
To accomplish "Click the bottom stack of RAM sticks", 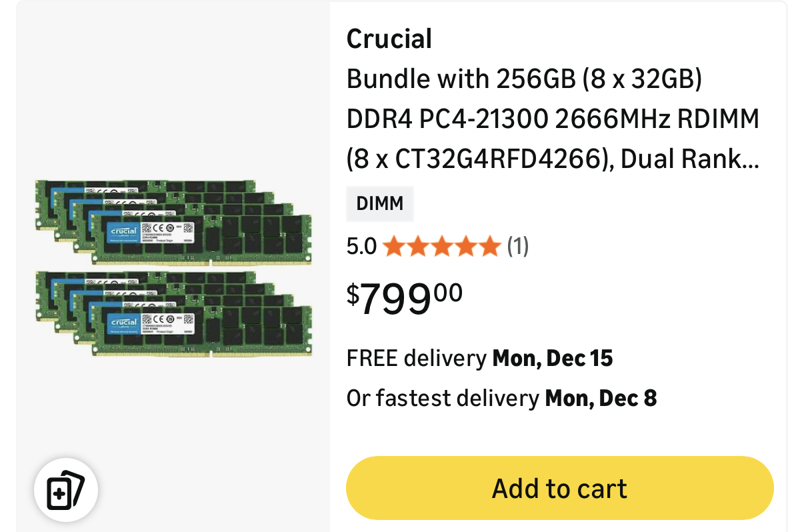I will click(x=173, y=314).
